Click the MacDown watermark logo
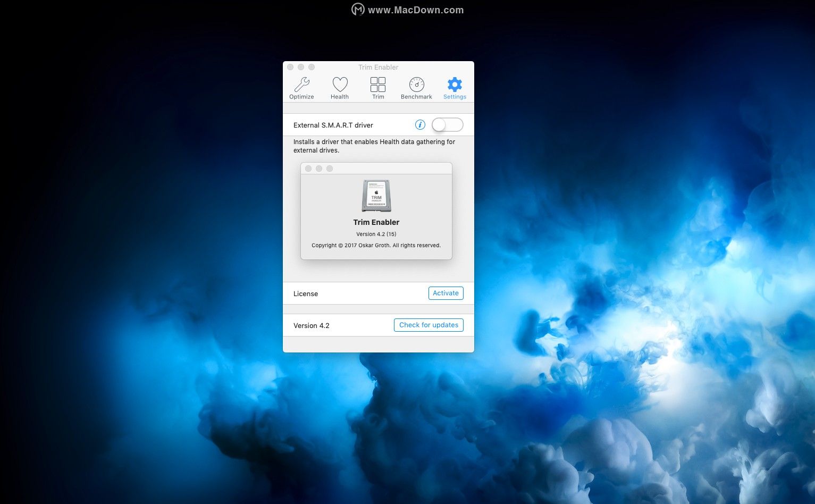 coord(358,10)
